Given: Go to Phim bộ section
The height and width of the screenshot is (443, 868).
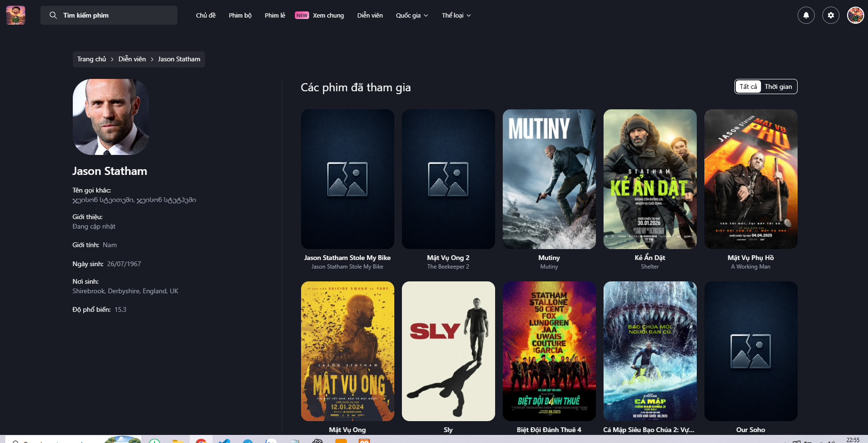Looking at the screenshot, I should pyautogui.click(x=240, y=15).
